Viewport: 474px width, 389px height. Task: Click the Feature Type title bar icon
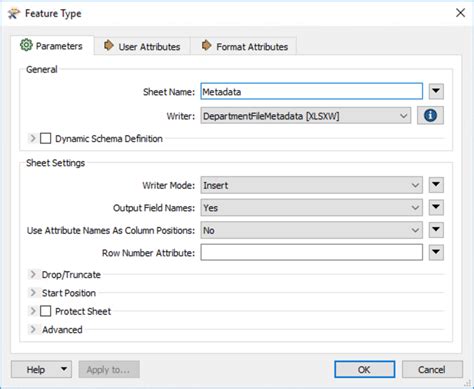(14, 14)
